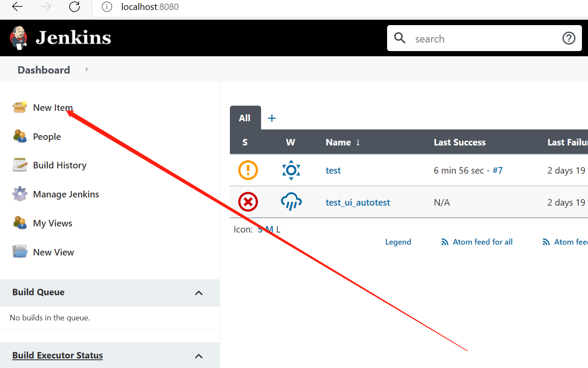Viewport: 588px width, 368px height.
Task: Click the RSS icon beside Atom feed for all
Action: coord(445,242)
